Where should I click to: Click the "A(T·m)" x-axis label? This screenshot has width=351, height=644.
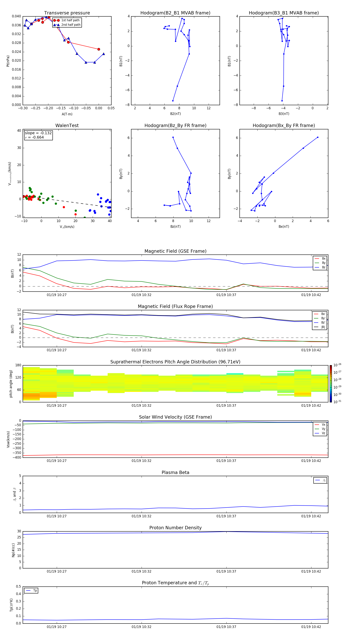(x=67, y=114)
